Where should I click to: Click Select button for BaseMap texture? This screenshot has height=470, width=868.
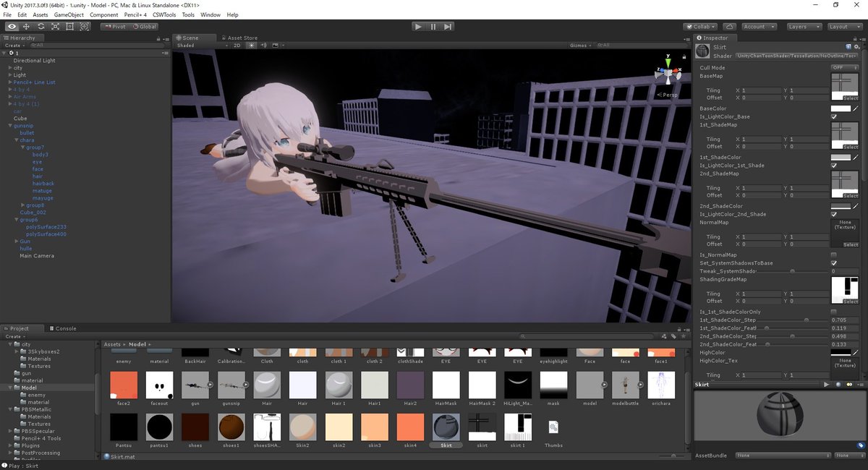point(850,98)
